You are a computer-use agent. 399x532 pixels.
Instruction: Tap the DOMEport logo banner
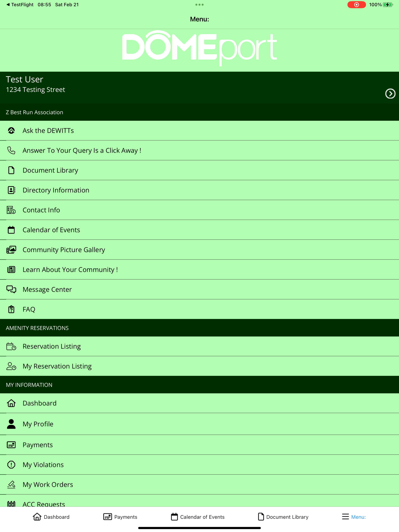(199, 48)
